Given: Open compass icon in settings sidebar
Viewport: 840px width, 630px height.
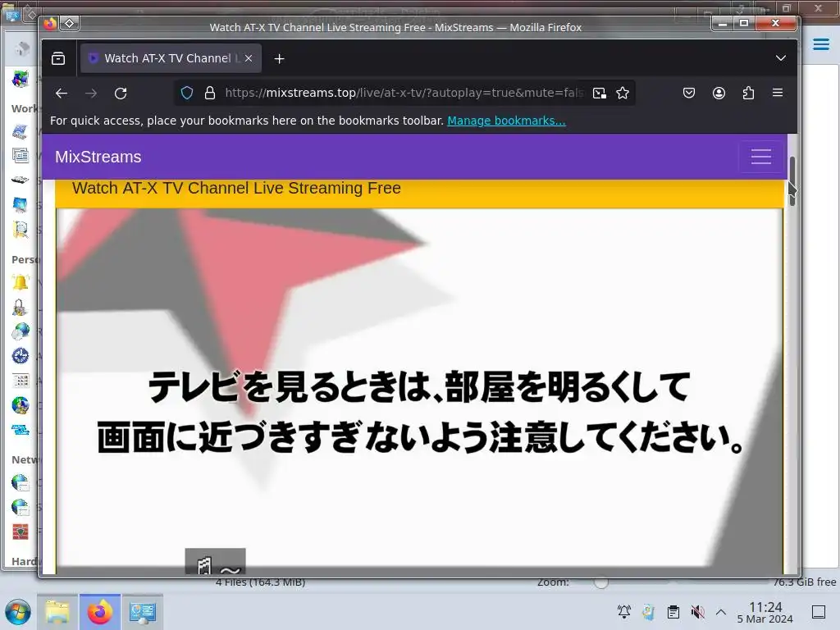Looking at the screenshot, I should click(x=21, y=356).
